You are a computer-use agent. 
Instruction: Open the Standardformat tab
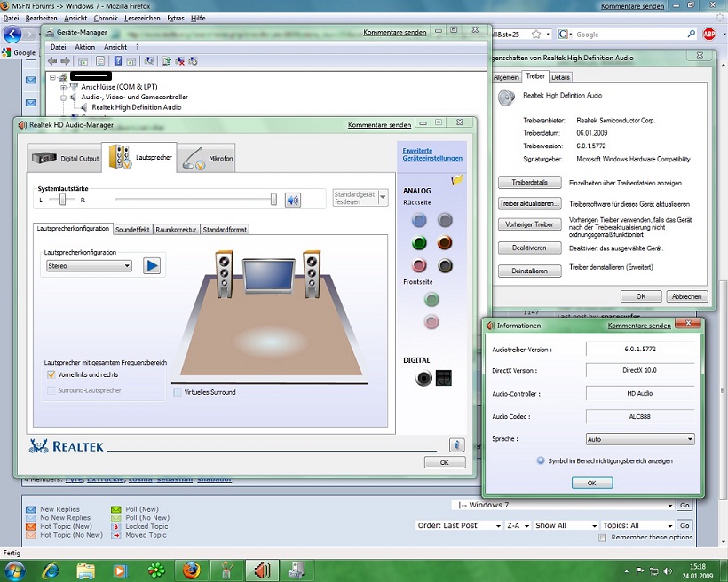point(225,229)
